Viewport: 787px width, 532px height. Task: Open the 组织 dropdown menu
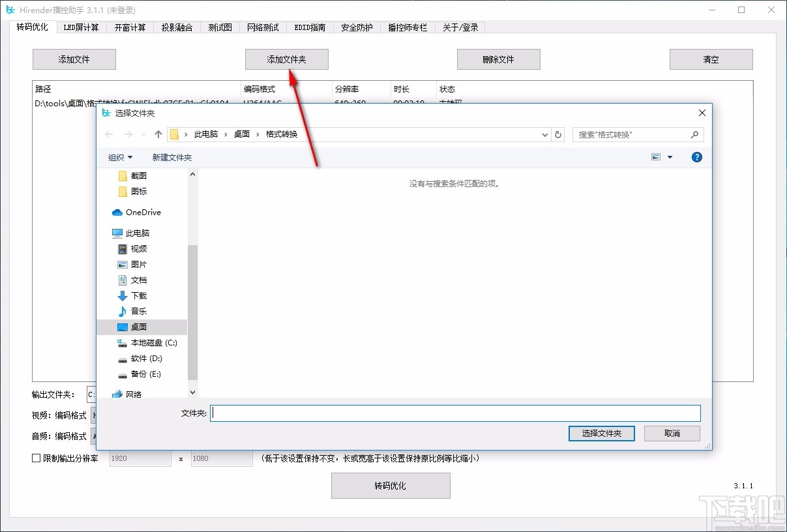pyautogui.click(x=120, y=157)
